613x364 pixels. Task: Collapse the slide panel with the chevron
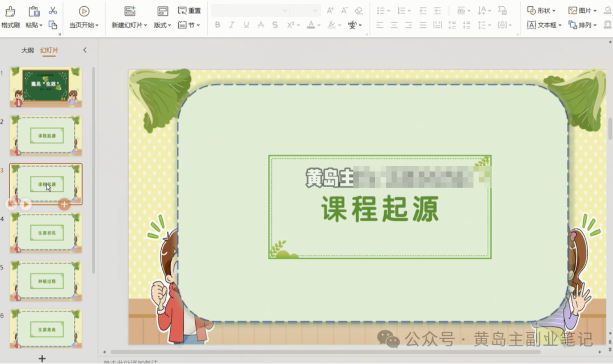coord(85,50)
